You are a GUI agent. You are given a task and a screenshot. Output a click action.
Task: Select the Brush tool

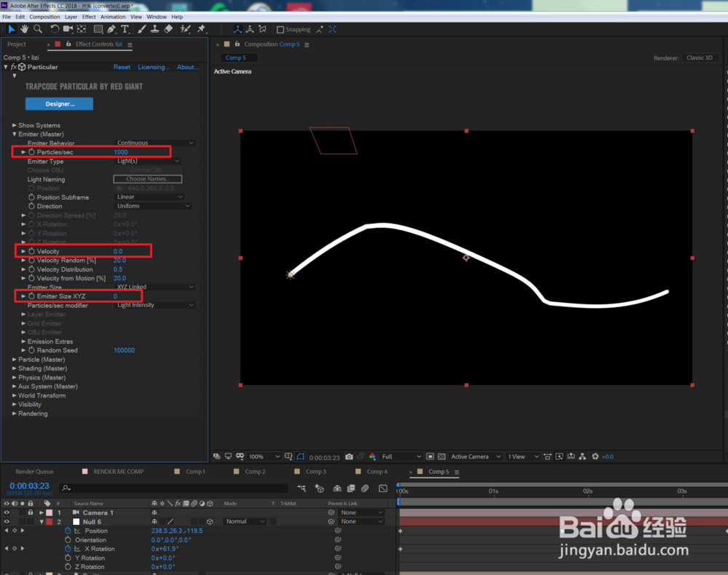[x=142, y=29]
